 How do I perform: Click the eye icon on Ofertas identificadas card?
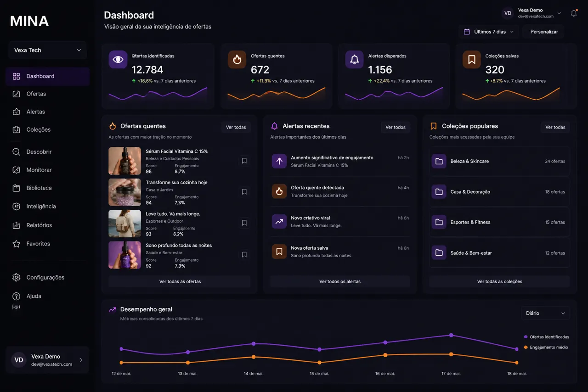tap(118, 60)
